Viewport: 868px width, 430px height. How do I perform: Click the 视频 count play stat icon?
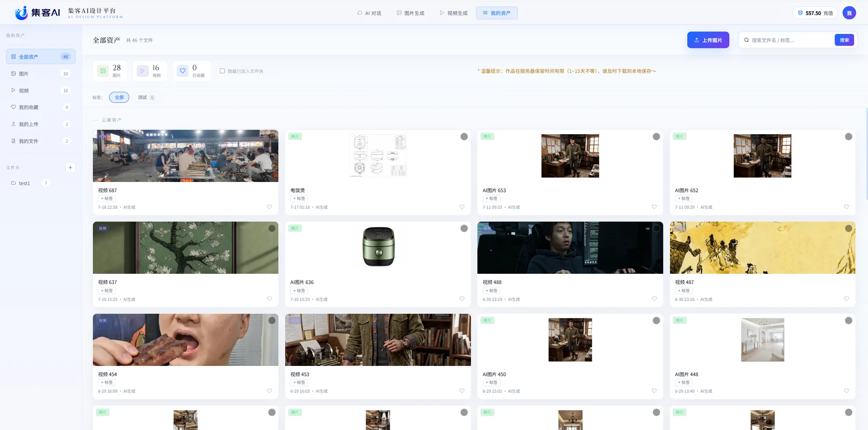coord(142,71)
